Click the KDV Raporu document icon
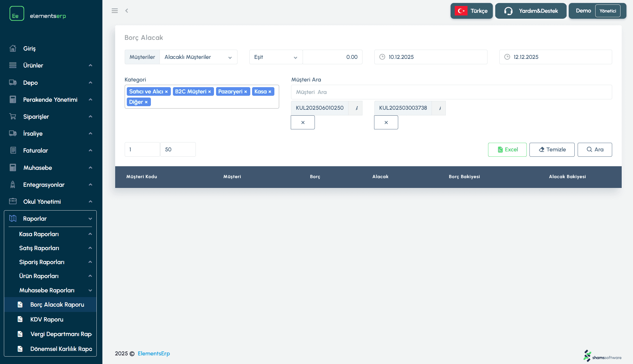This screenshot has width=633, height=364. (x=20, y=319)
